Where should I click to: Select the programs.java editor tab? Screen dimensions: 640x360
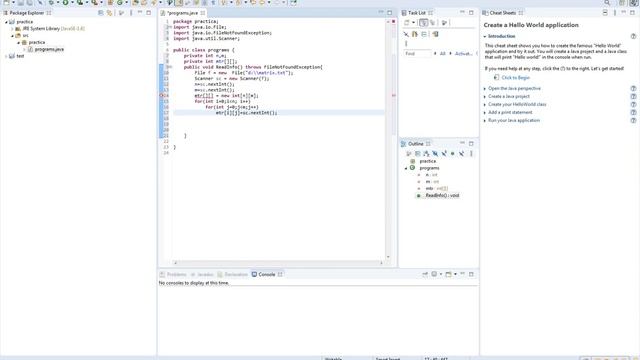point(182,13)
